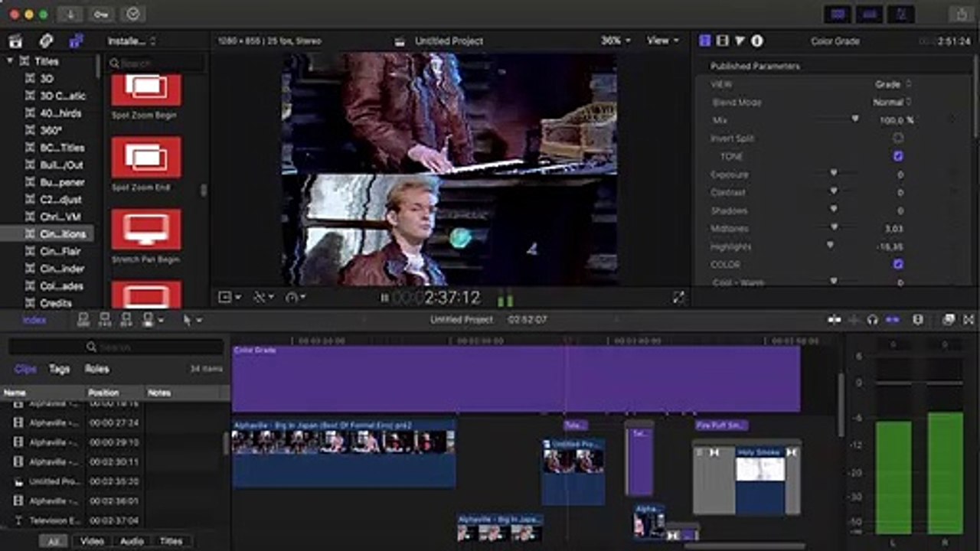Adjust the Exposure slider handle
The width and height of the screenshot is (980, 551).
coord(834,174)
